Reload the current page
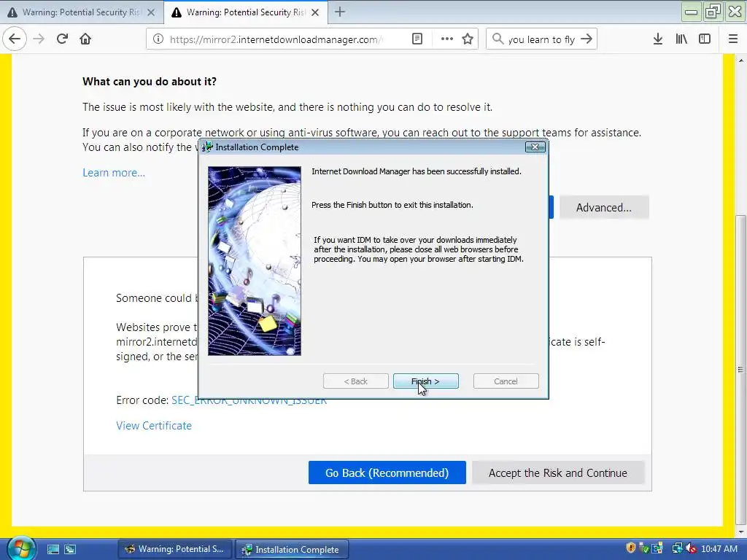The image size is (747, 560). click(x=62, y=39)
